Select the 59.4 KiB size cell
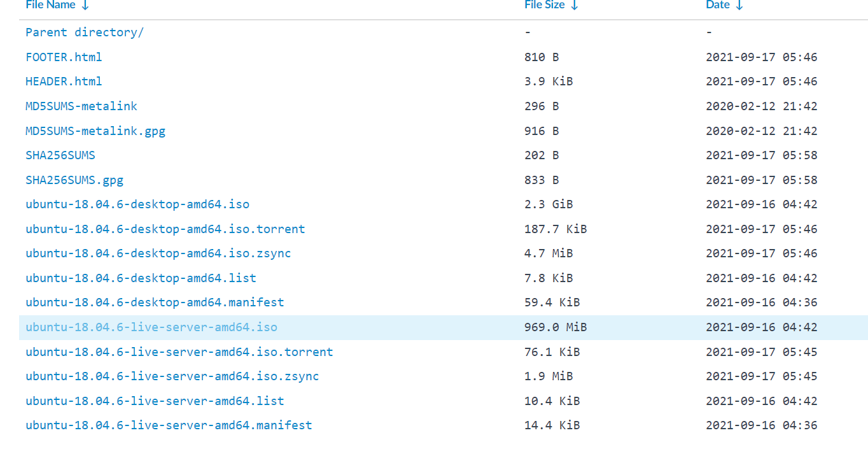This screenshot has height=456, width=868. click(x=552, y=303)
